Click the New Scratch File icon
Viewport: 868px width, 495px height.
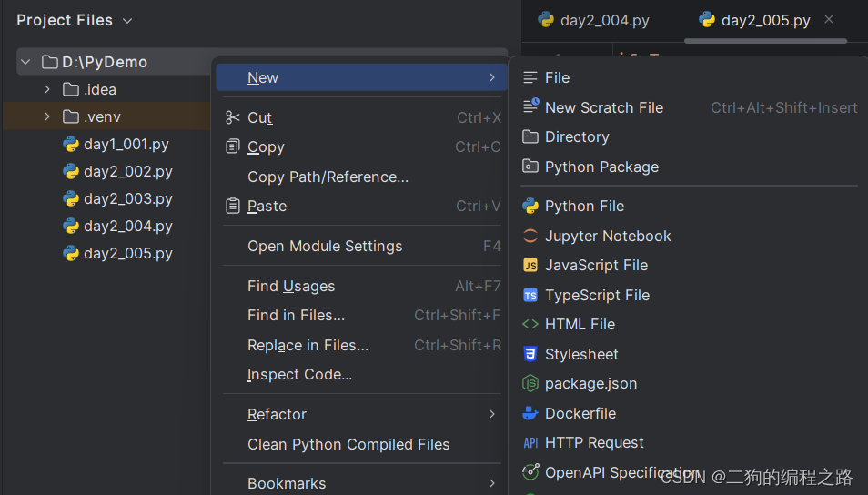[x=530, y=106]
